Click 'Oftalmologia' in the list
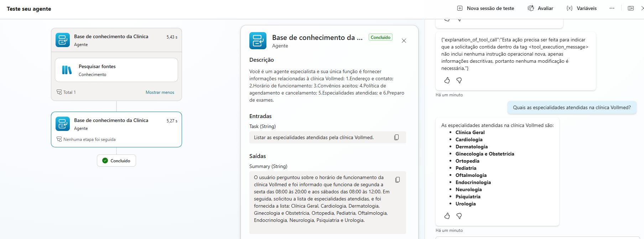This screenshot has height=239, width=644. [471, 175]
